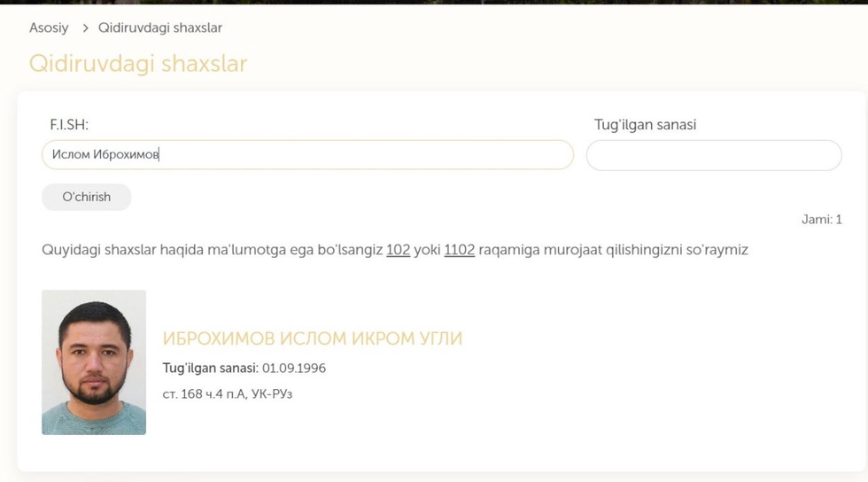The height and width of the screenshot is (482, 868).
Task: Focus the empty Tug'ilgan sanasi input
Action: coord(714,155)
